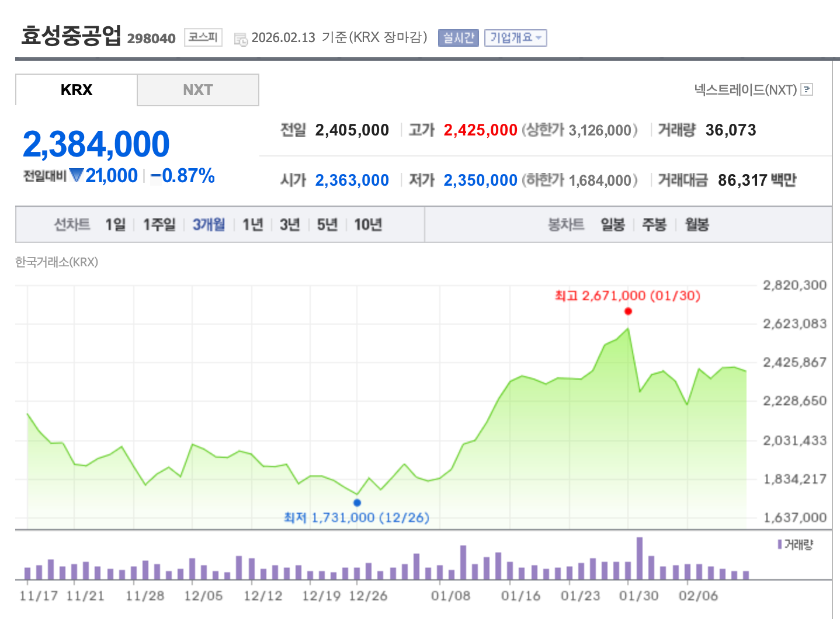Select the 1일 line chart period

click(x=115, y=224)
